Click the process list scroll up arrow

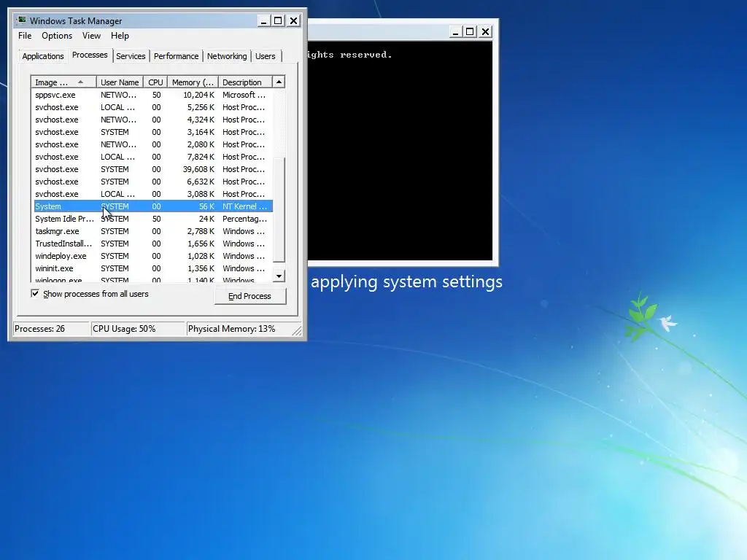(x=279, y=82)
